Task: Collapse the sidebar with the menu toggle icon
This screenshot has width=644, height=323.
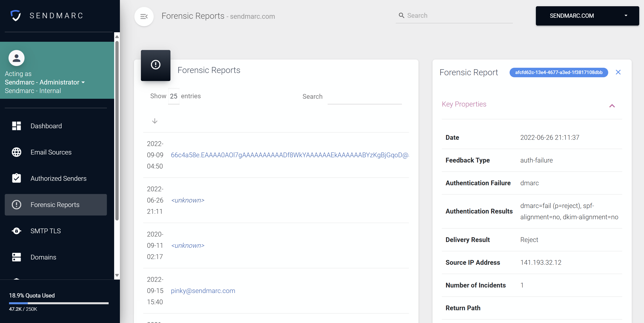Action: click(x=144, y=16)
